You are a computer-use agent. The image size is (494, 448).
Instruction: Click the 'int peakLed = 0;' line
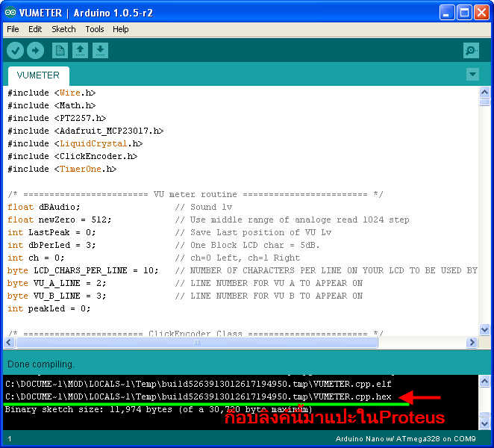pos(49,308)
